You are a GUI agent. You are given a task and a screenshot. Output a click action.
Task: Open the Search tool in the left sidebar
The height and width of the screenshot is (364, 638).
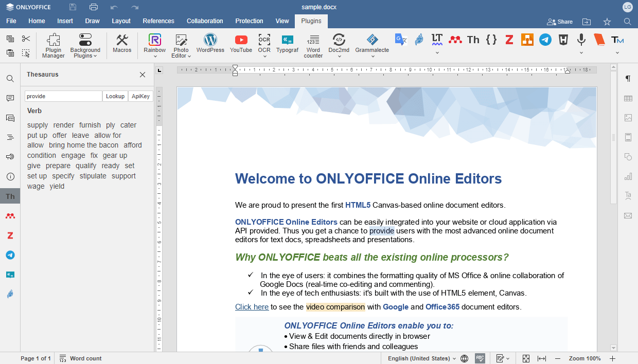coord(10,79)
